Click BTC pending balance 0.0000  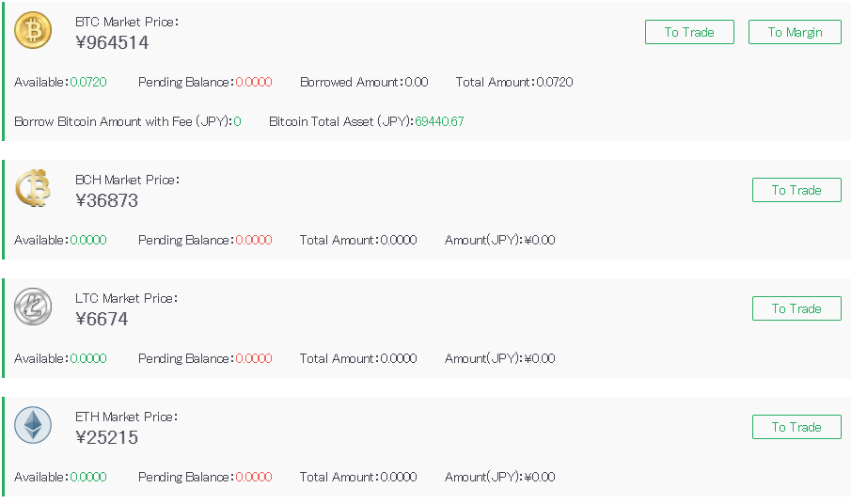click(x=254, y=83)
